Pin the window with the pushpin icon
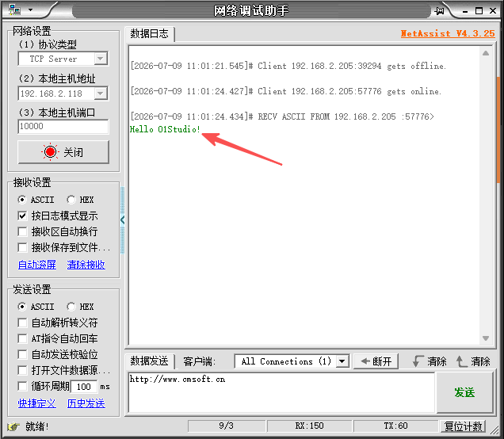Viewport: 504px width, 439px height. click(439, 11)
